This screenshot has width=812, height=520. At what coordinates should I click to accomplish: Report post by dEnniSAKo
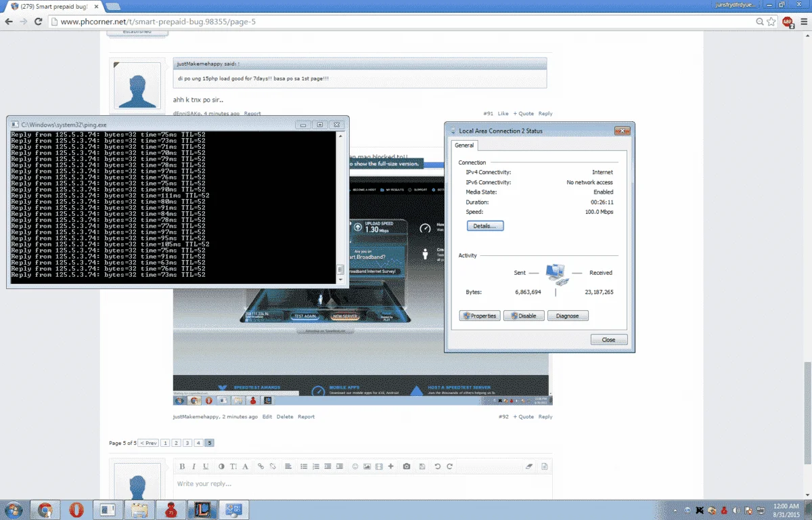click(252, 114)
